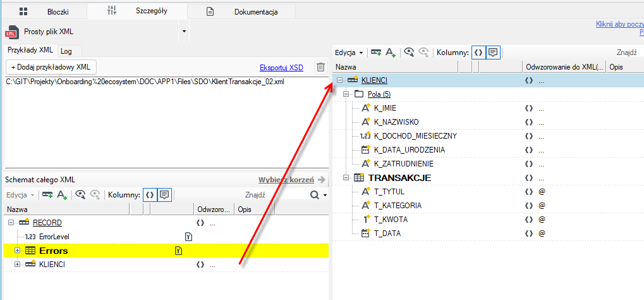Click greyed eye icon in right panel toolbar
Image resolution: width=644 pixels, height=300 pixels.
pos(423,53)
